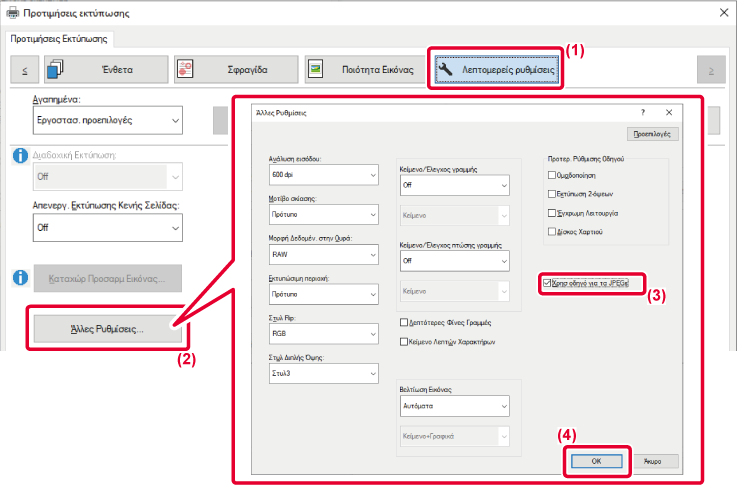Image resolution: width=737 pixels, height=489 pixels.
Task: Select the Λεπτομερείς ρυθμίσεις wrench tab
Action: coord(496,70)
